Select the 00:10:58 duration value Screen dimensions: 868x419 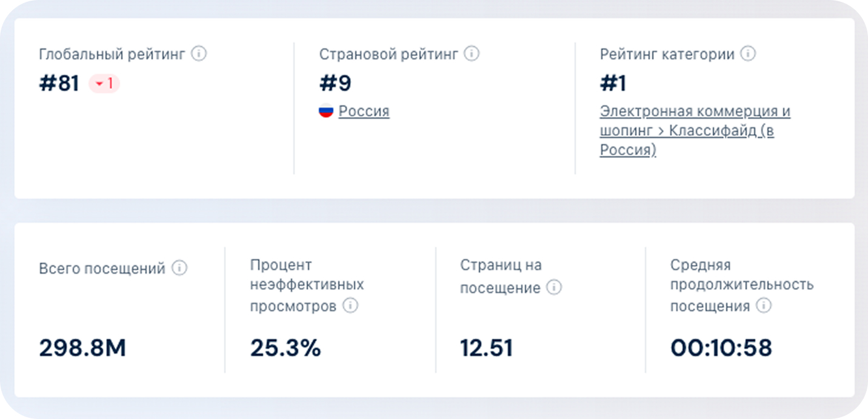[x=721, y=348]
